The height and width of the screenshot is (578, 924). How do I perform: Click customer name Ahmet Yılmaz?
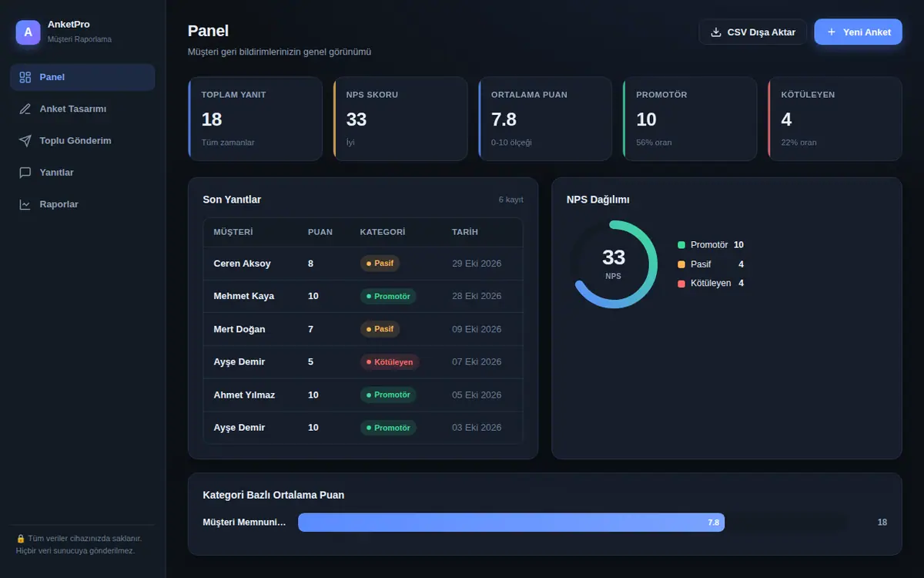[244, 395]
